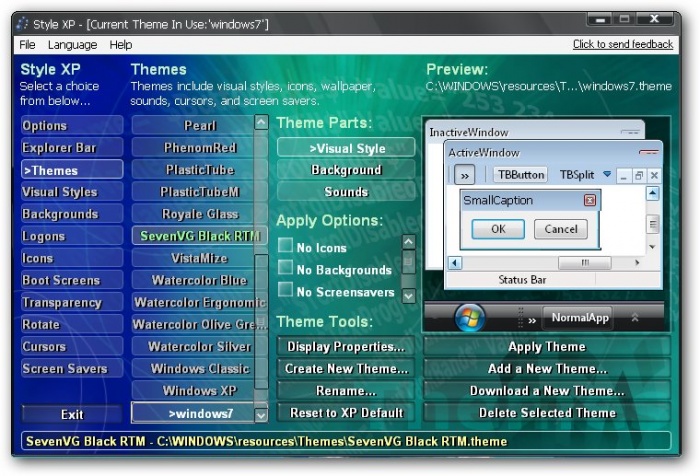The width and height of the screenshot is (700, 476).
Task: Click the double-chevron toolbar button in ActiveWindow preview
Action: [x=464, y=175]
